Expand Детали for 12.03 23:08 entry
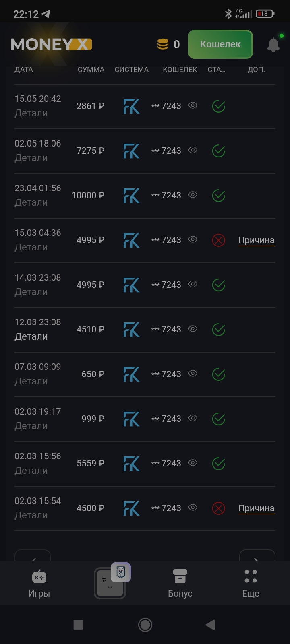The height and width of the screenshot is (644, 290). (x=31, y=336)
